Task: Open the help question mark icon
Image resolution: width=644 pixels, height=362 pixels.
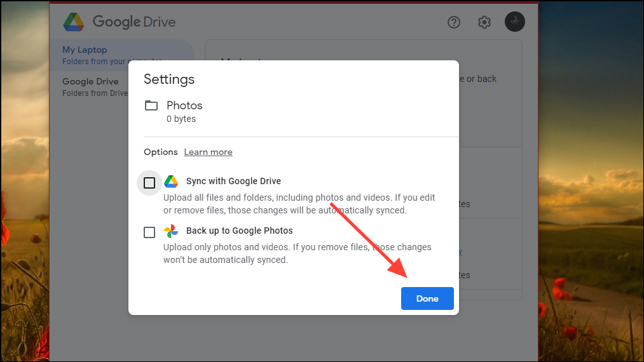Action: pyautogui.click(x=454, y=22)
